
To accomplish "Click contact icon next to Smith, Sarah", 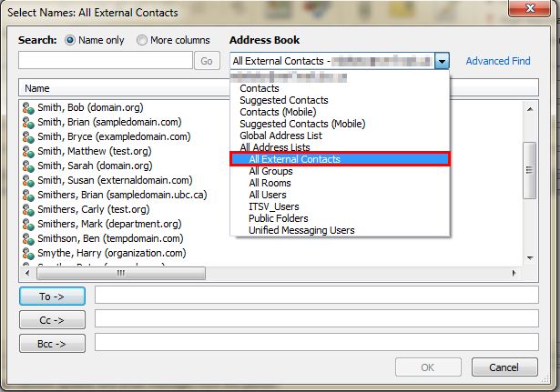I will tap(27, 166).
